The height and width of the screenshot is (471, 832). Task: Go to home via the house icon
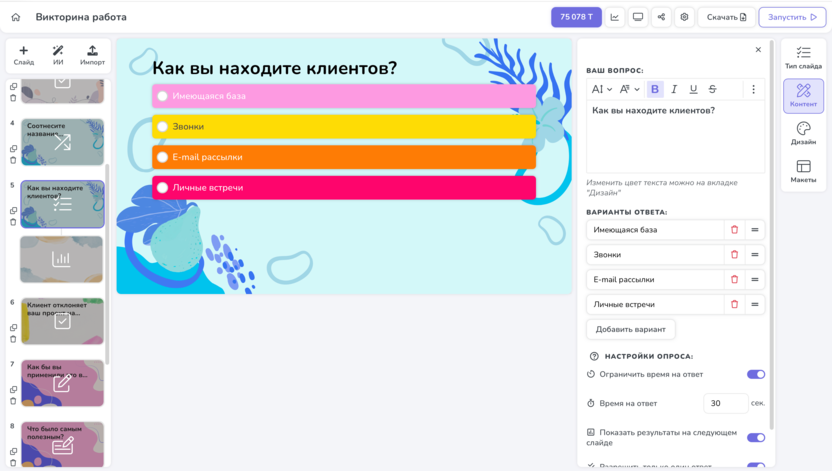[x=16, y=17]
